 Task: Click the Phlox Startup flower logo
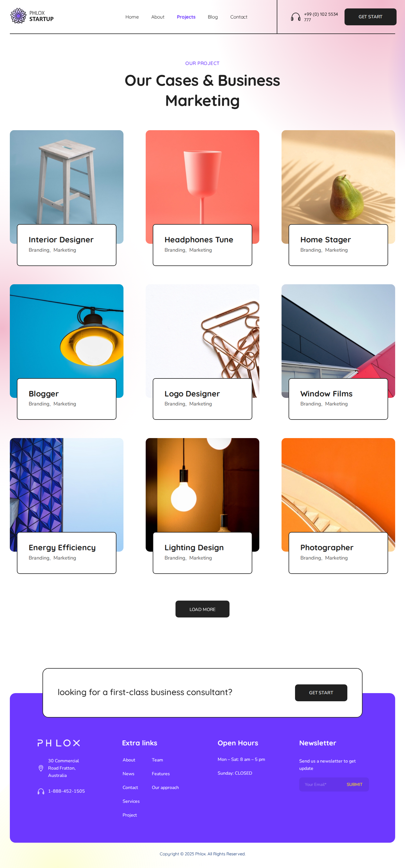(x=18, y=16)
